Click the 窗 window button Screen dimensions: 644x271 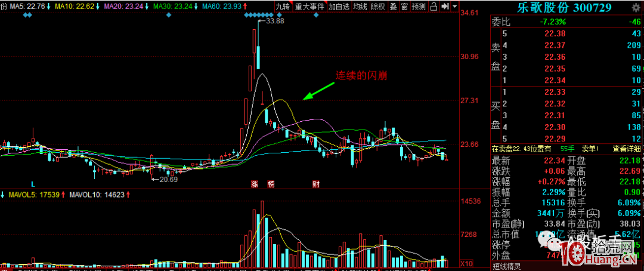404,7
